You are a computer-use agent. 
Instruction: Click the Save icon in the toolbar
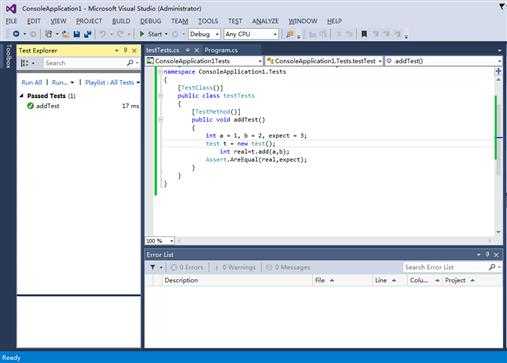77,34
